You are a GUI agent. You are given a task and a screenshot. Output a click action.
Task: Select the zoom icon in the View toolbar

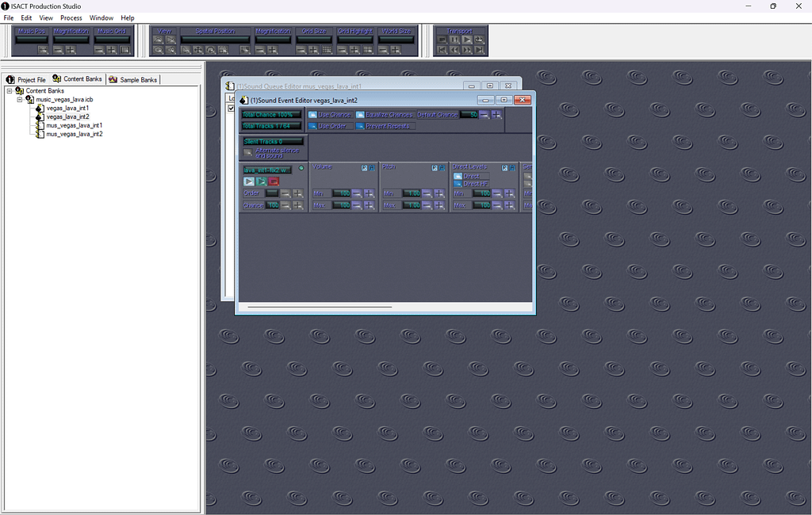(159, 50)
